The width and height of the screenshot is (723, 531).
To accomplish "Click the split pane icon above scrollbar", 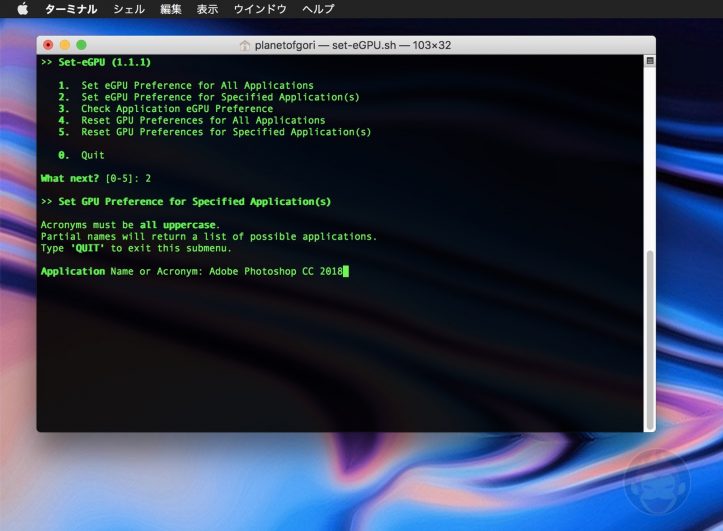I will pos(649,61).
